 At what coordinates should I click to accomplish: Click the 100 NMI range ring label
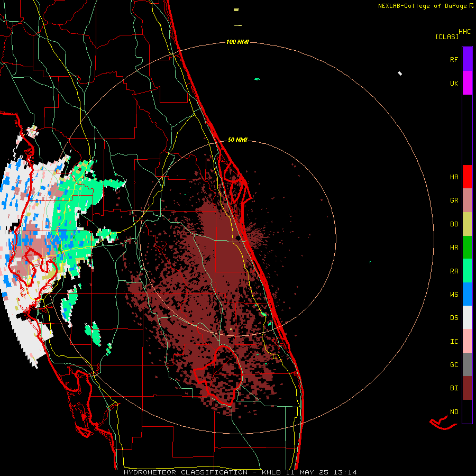pyautogui.click(x=237, y=42)
